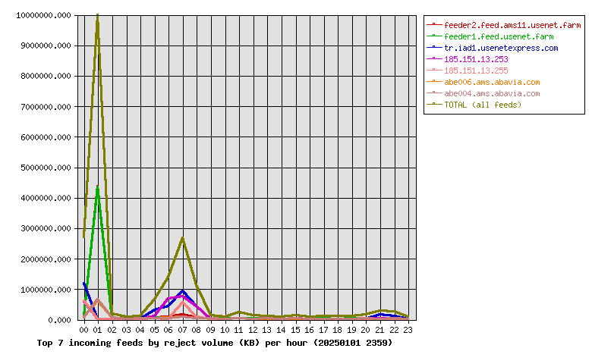Click y-axis label 9000000.000
This screenshot has height=364, width=592.
click(46, 45)
